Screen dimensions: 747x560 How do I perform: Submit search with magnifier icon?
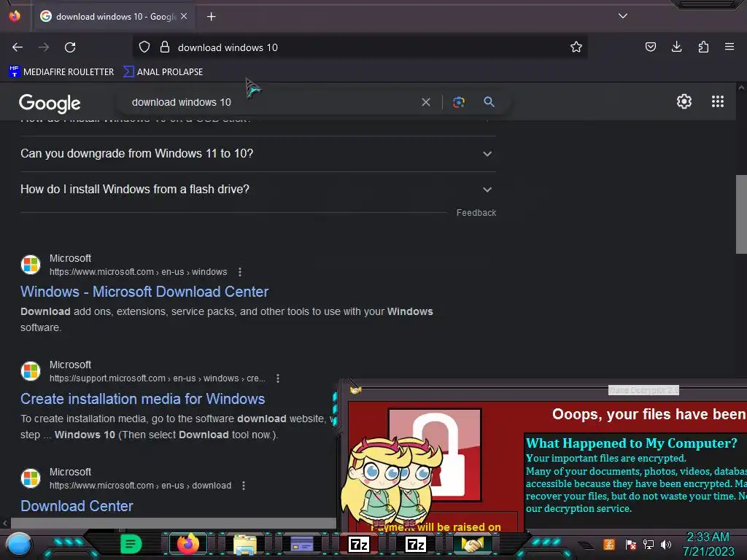[x=489, y=102]
